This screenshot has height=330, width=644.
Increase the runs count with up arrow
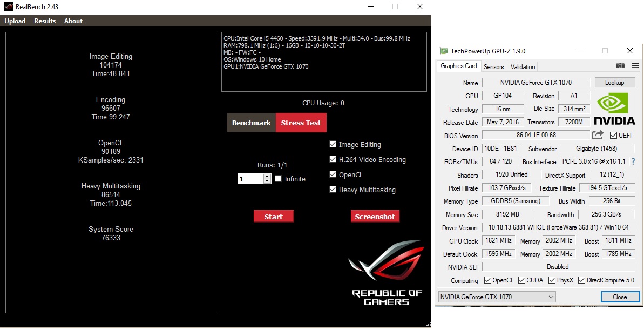pos(267,176)
